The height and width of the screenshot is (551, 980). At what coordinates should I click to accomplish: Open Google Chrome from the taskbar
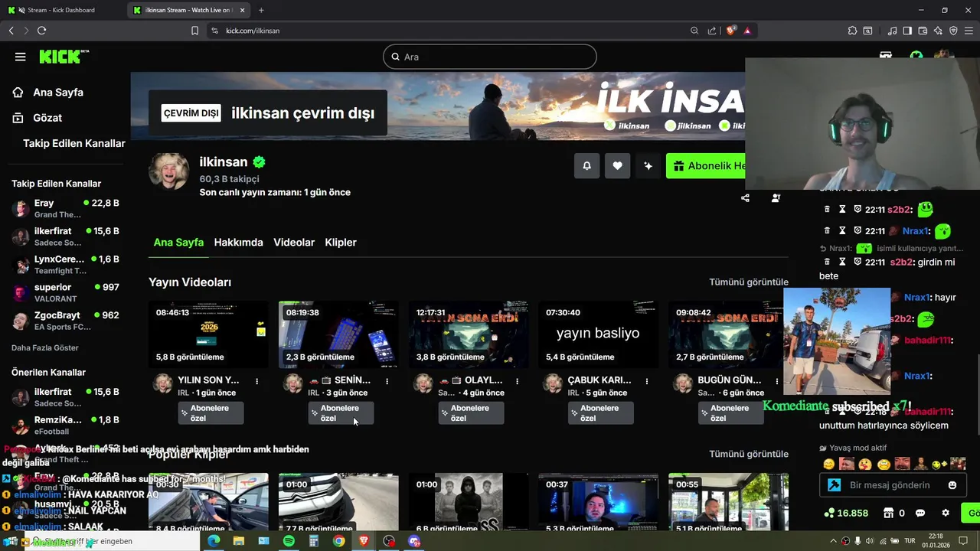click(x=338, y=541)
